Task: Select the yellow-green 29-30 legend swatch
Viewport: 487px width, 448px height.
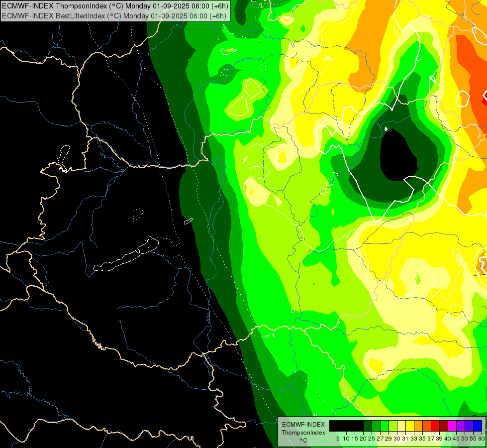Action: point(393,426)
